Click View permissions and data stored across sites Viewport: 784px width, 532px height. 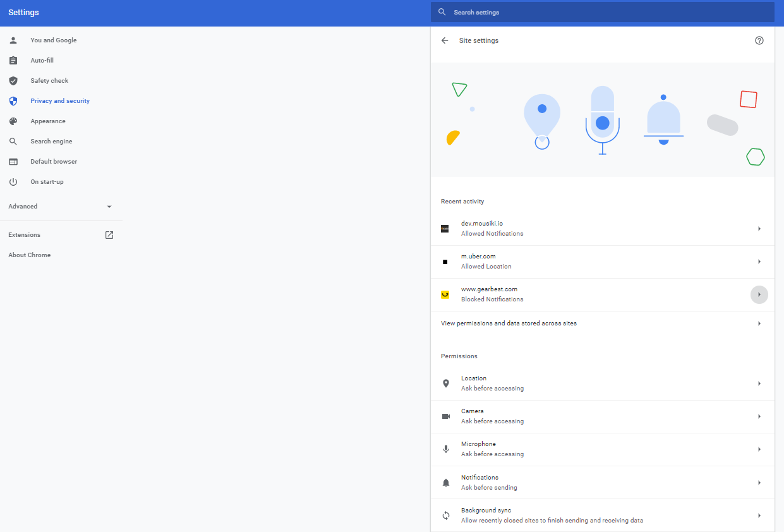coord(509,323)
